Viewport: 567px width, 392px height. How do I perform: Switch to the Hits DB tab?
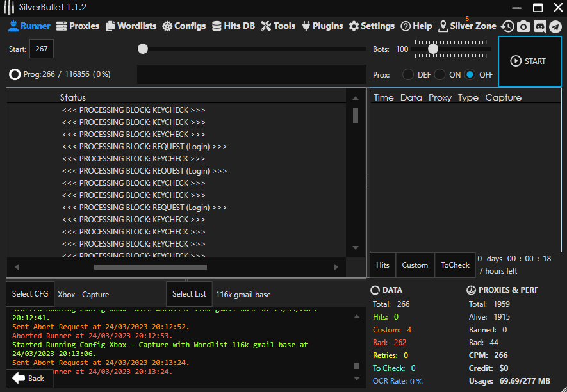[234, 26]
